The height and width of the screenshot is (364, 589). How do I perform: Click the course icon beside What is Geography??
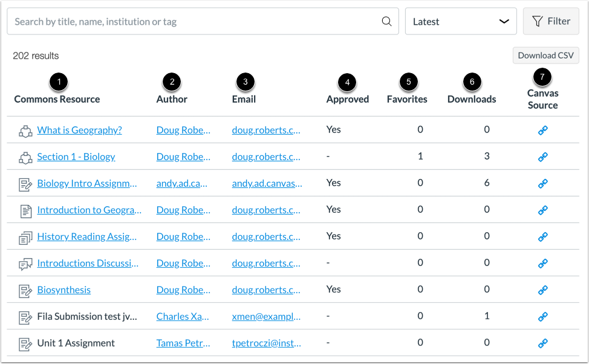pos(24,129)
